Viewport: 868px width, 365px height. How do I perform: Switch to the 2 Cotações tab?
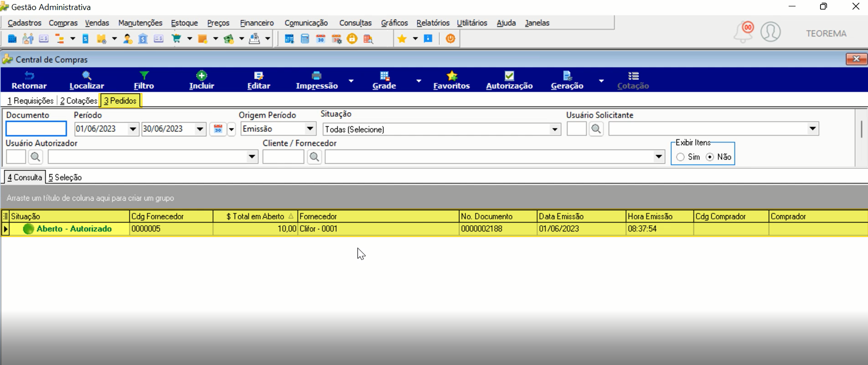79,100
